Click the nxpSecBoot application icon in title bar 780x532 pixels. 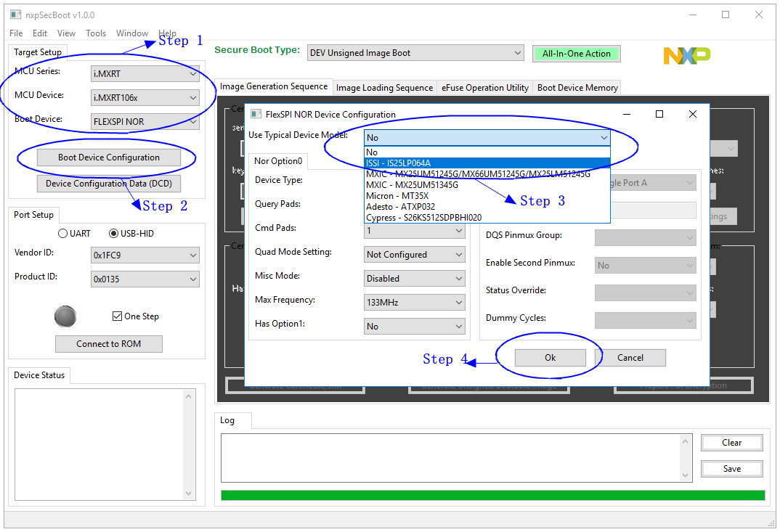click(x=16, y=14)
